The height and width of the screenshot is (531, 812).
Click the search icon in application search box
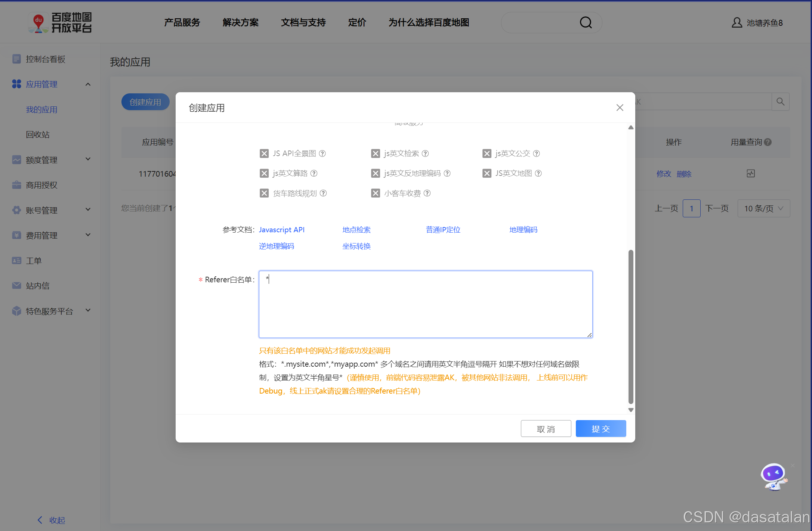click(x=780, y=102)
